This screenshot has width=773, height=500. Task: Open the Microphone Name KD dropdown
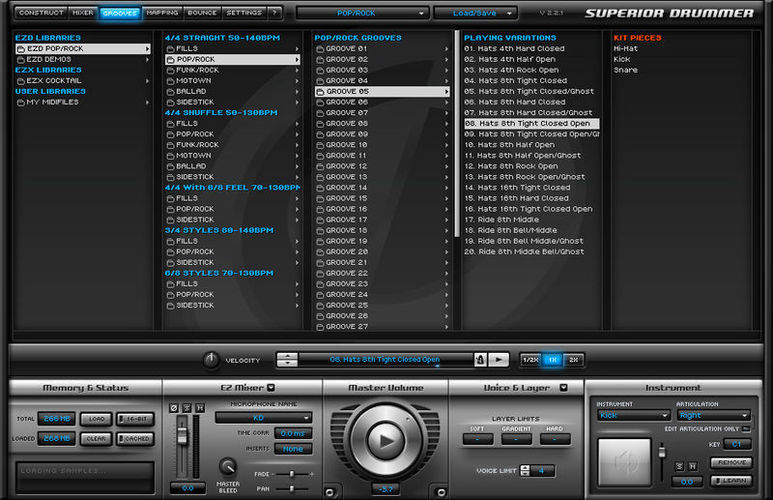pyautogui.click(x=263, y=418)
